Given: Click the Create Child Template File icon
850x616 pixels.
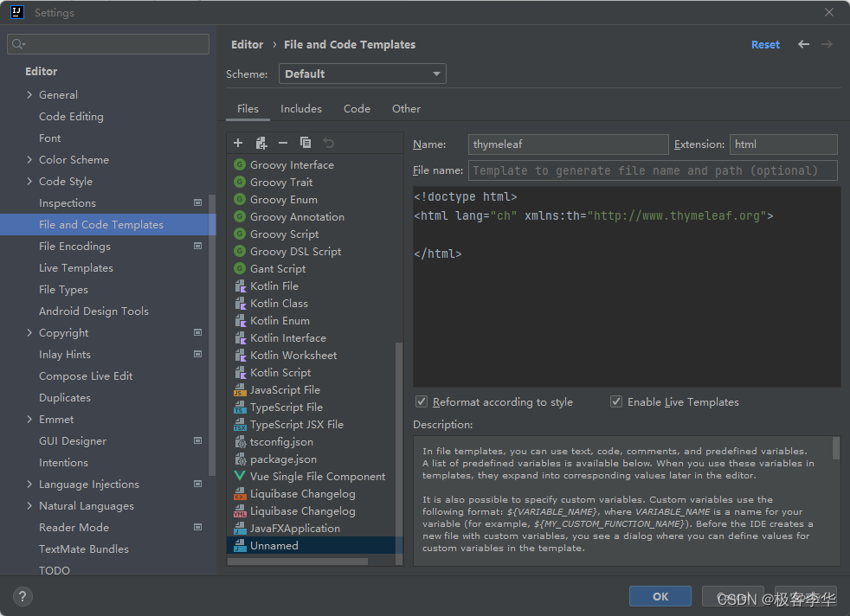Looking at the screenshot, I should click(261, 143).
